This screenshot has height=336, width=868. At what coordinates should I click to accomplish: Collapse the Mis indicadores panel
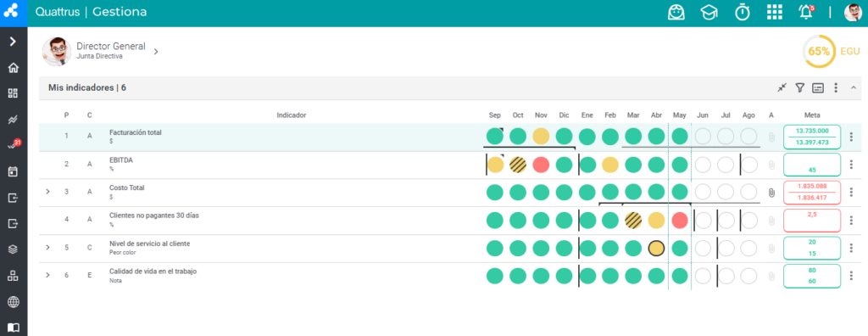pos(853,87)
